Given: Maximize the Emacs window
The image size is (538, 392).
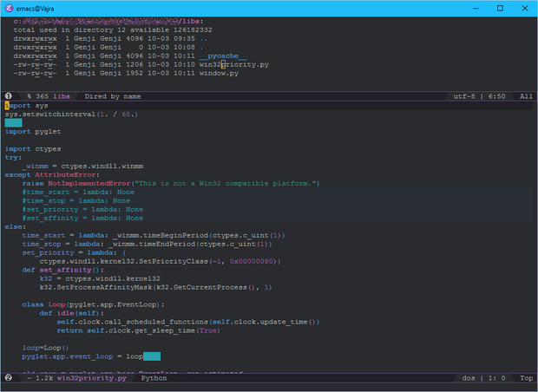Looking at the screenshot, I should point(500,8).
